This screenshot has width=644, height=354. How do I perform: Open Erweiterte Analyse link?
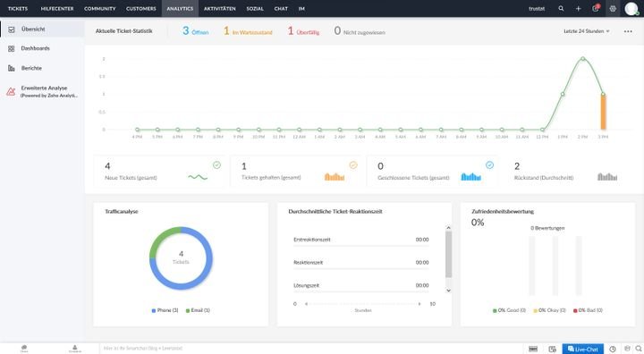tap(49, 91)
